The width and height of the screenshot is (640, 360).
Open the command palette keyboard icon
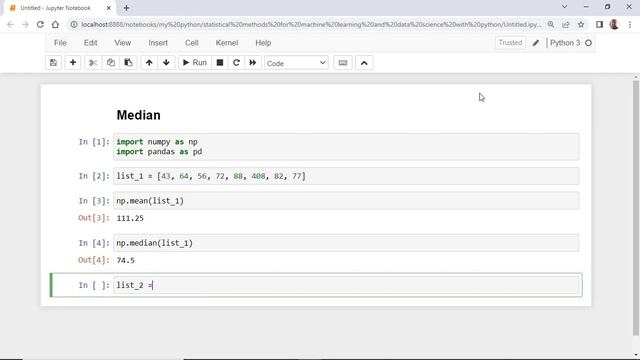pos(343,63)
